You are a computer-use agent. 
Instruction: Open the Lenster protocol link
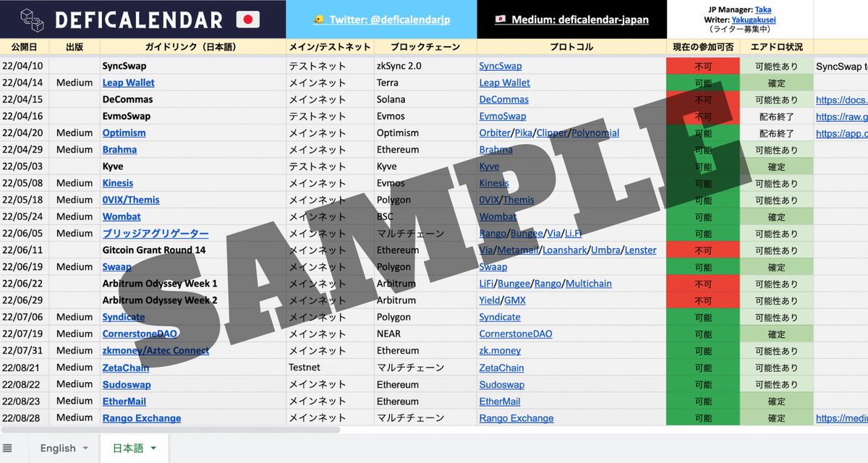coord(640,250)
